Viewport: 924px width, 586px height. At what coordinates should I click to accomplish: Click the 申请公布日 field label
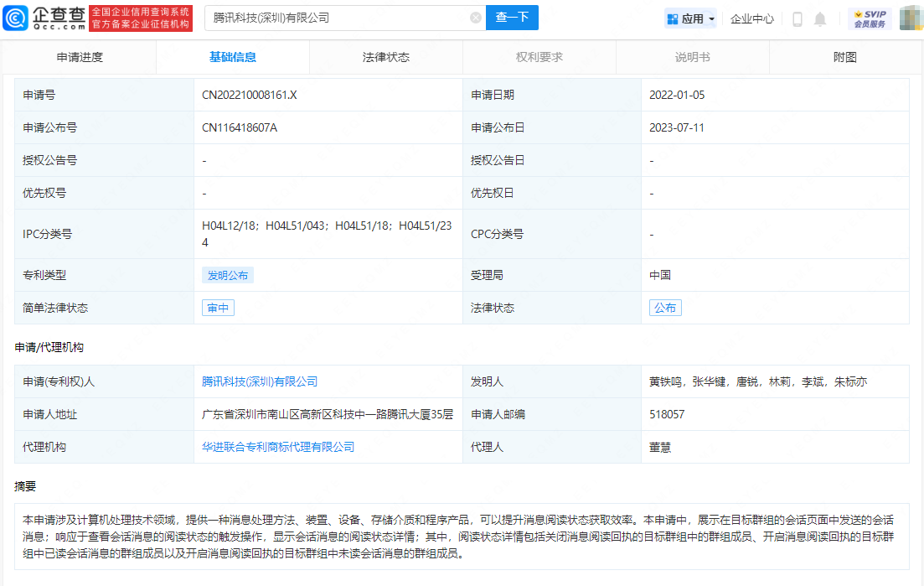pyautogui.click(x=498, y=128)
